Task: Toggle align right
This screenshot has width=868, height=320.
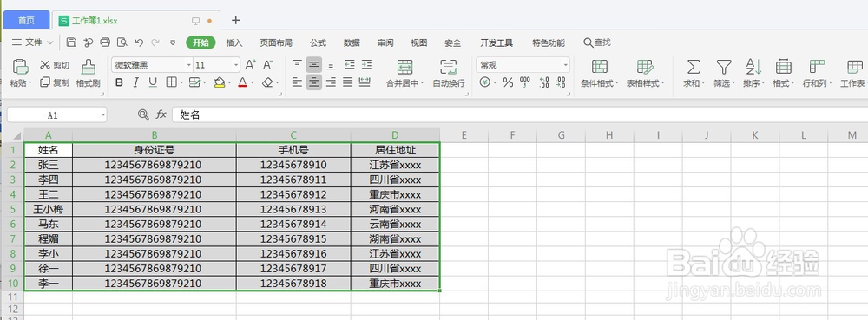Action: [331, 82]
